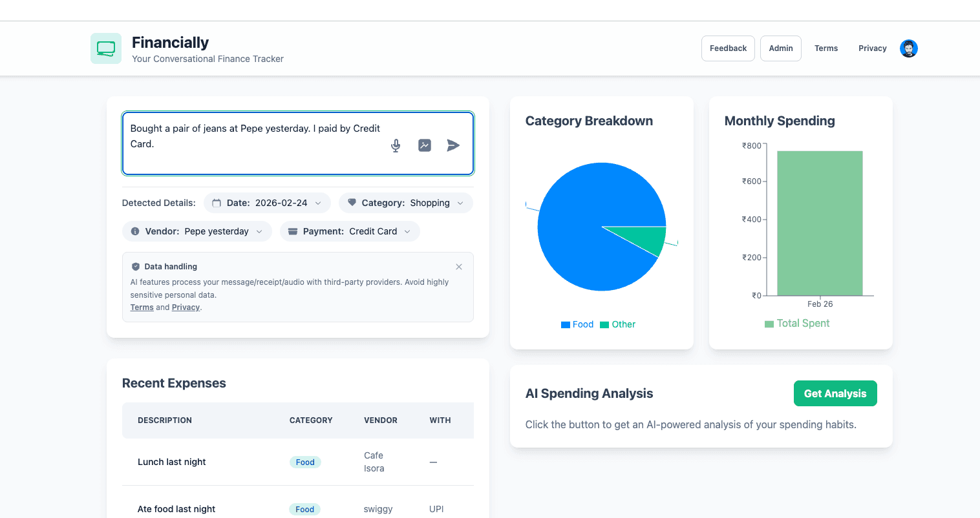The height and width of the screenshot is (518, 980).
Task: Toggle the Food legend in Category Breakdown
Action: pyautogui.click(x=577, y=324)
